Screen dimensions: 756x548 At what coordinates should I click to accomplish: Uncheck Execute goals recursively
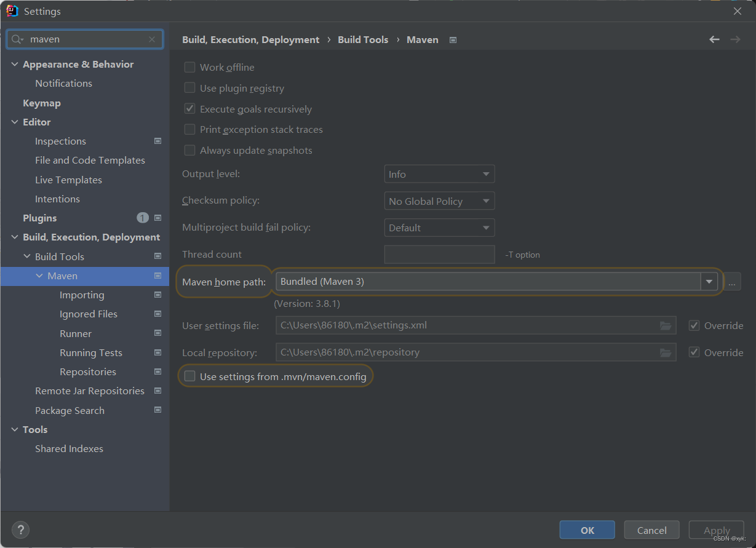pyautogui.click(x=189, y=109)
